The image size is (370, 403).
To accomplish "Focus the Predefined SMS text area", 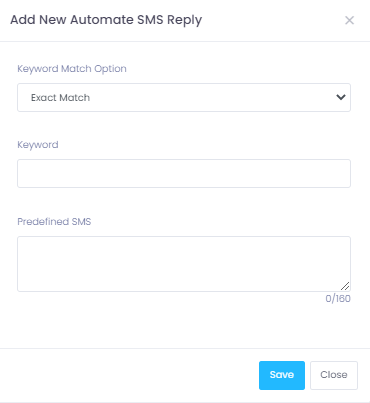I will pyautogui.click(x=184, y=264).
